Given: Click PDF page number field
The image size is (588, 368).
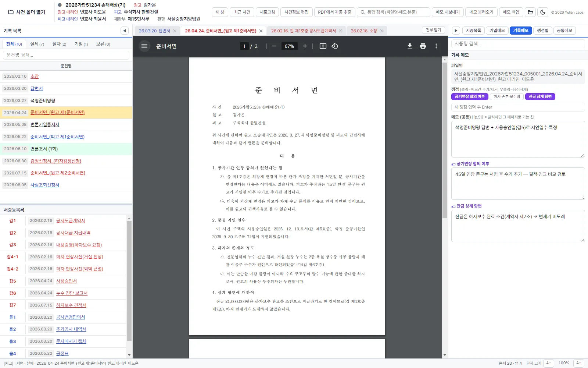Looking at the screenshot, I should (244, 46).
